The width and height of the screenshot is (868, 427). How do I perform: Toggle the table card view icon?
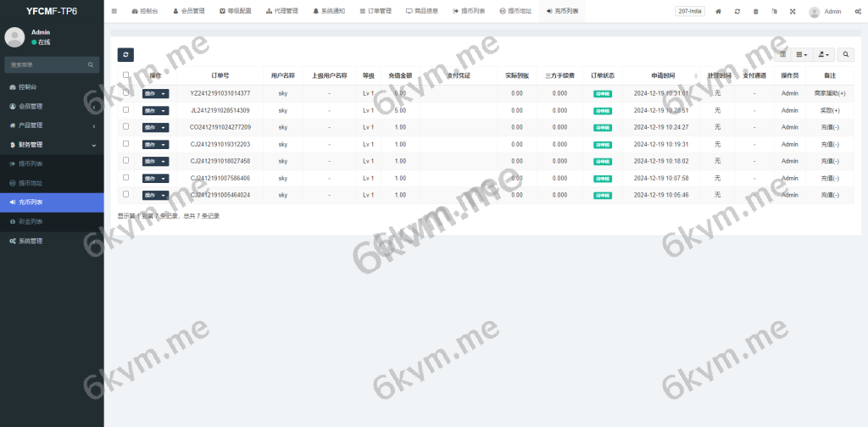click(783, 54)
